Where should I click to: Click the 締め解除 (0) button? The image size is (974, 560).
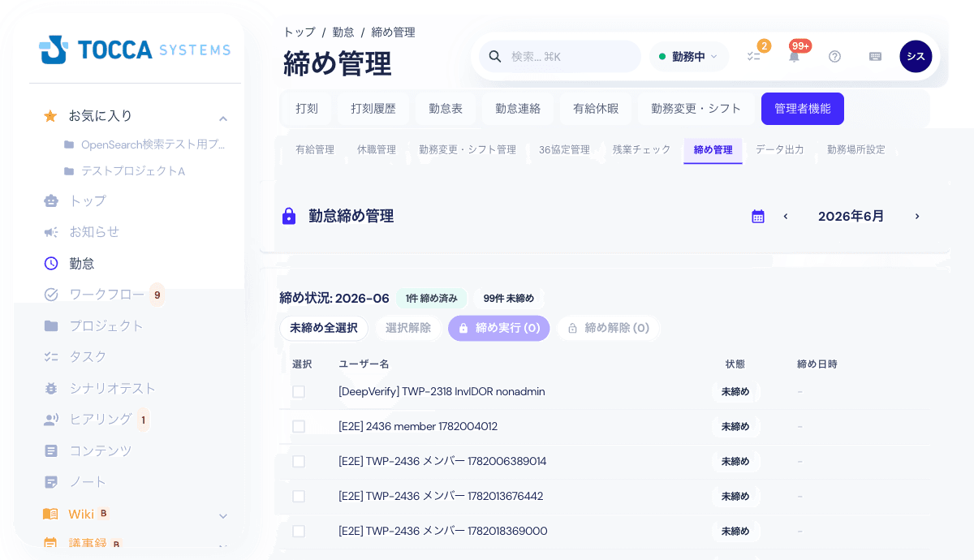click(x=609, y=329)
